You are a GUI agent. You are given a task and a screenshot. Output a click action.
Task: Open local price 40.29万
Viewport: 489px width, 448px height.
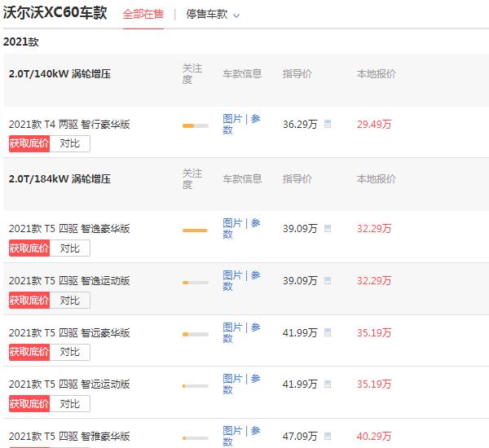(x=374, y=436)
